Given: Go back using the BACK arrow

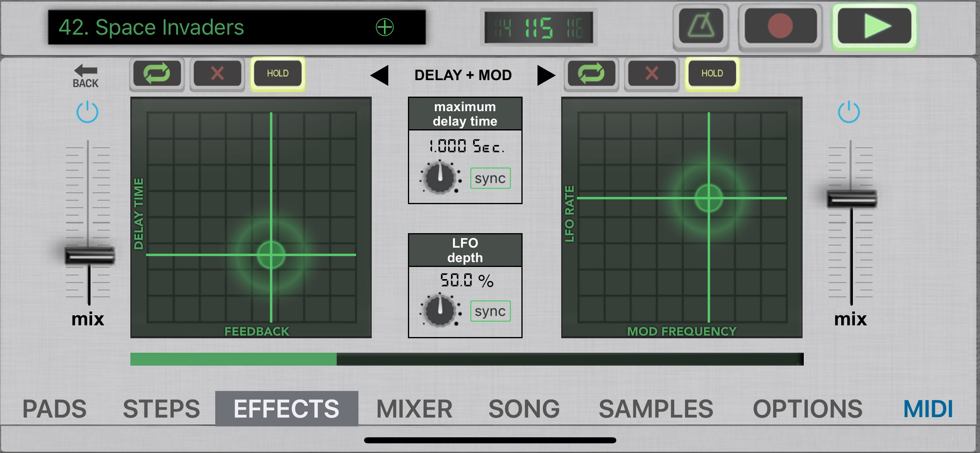Looking at the screenshot, I should pos(86,76).
